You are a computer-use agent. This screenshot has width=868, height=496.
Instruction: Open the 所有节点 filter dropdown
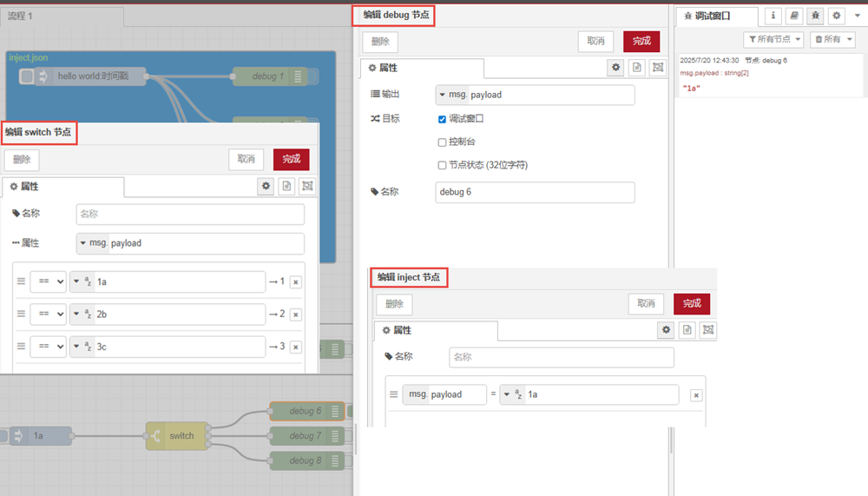(x=773, y=39)
